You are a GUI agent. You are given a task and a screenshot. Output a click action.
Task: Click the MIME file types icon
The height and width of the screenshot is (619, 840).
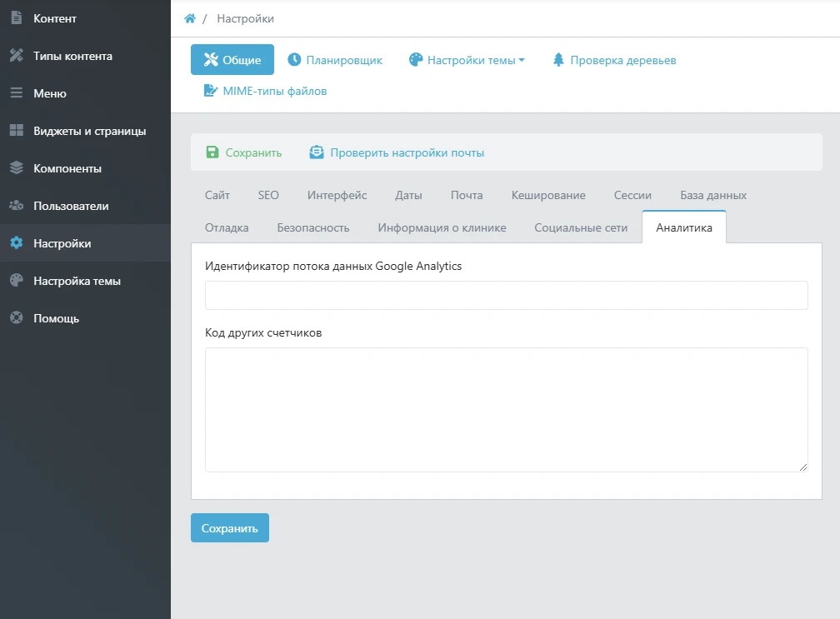point(211,91)
